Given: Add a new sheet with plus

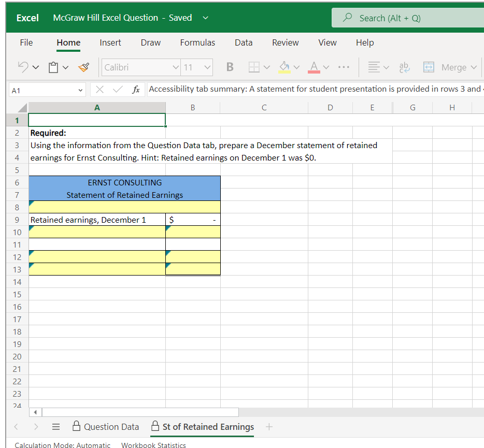Looking at the screenshot, I should [x=268, y=427].
